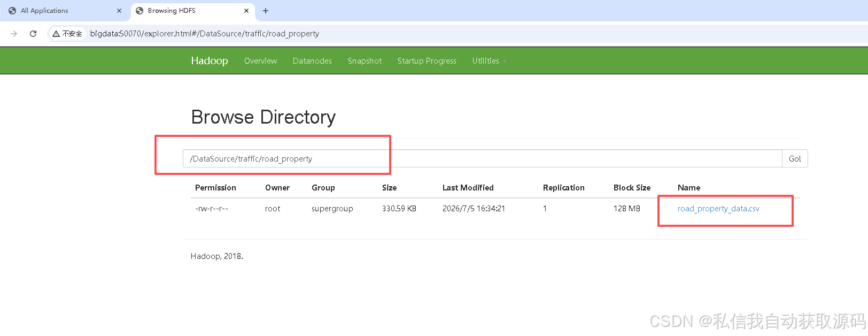
Task: Click the Permission column header
Action: [215, 188]
